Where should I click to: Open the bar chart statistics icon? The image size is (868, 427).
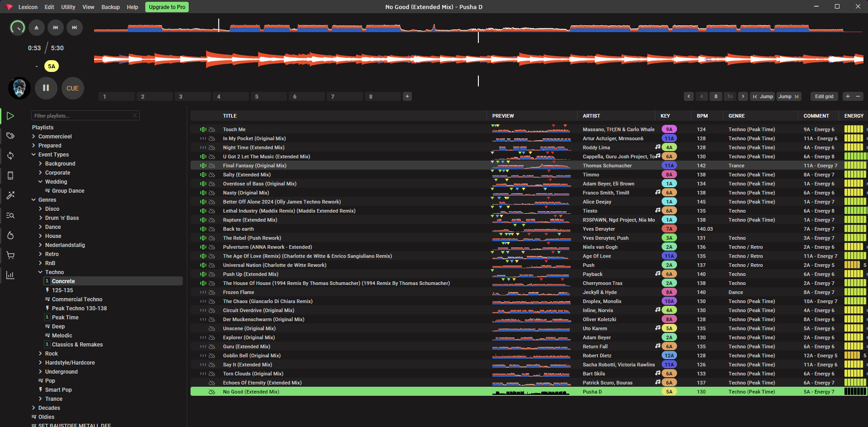10,275
